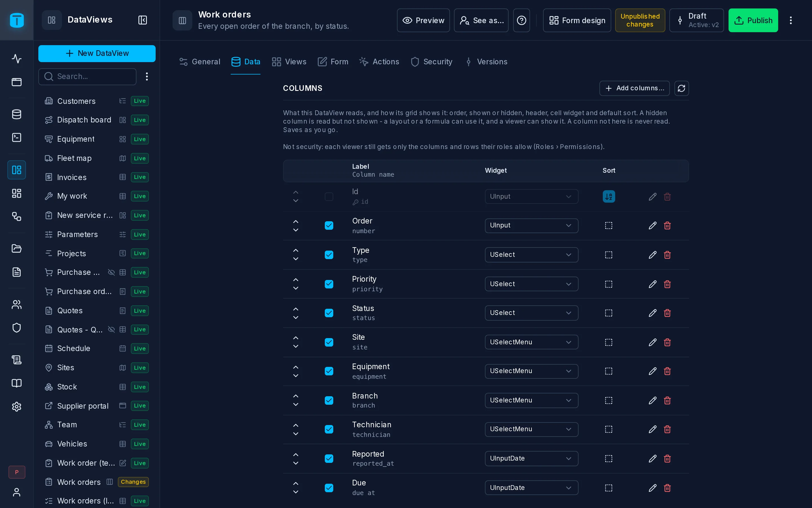
Task: Open the Equipment widget dropdown
Action: pos(531,371)
